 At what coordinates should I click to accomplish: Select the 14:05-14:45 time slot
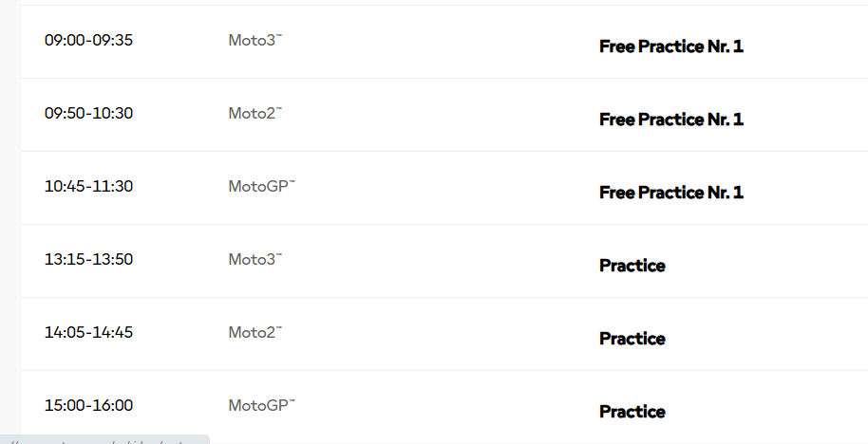pyautogui.click(x=88, y=332)
